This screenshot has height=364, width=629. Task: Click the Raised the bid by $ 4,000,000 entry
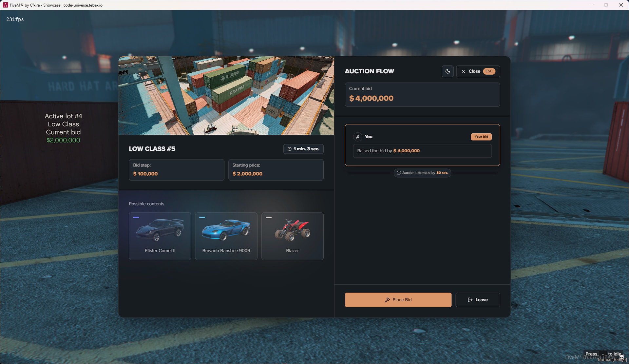pyautogui.click(x=422, y=151)
